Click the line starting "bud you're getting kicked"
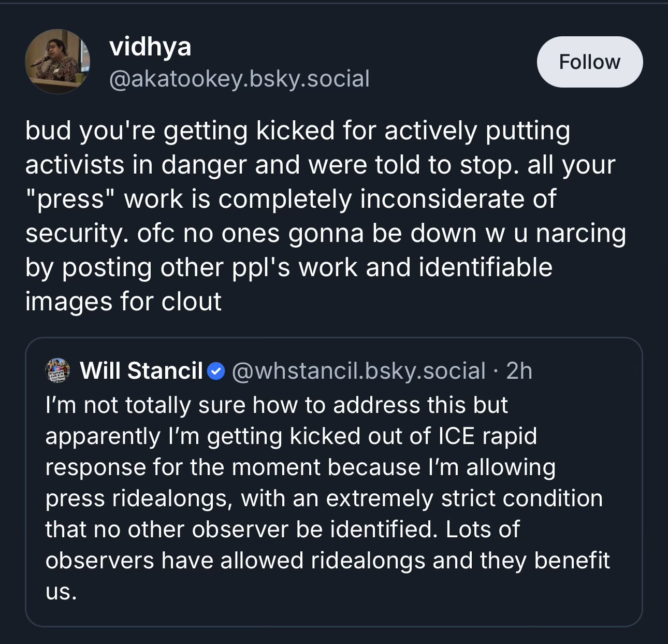 pyautogui.click(x=298, y=131)
